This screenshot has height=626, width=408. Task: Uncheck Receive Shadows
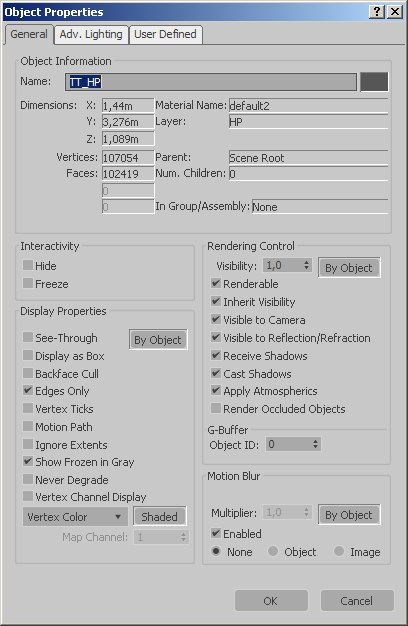point(216,355)
